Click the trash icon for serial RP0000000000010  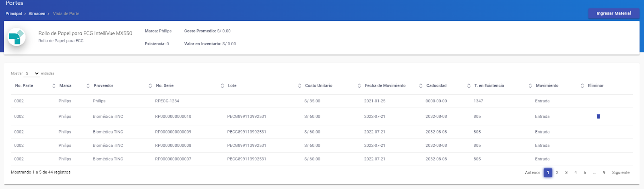coord(598,116)
